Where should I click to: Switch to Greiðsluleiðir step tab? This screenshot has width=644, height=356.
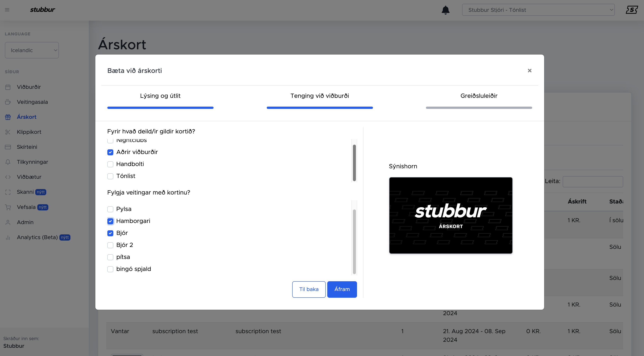pos(479,96)
